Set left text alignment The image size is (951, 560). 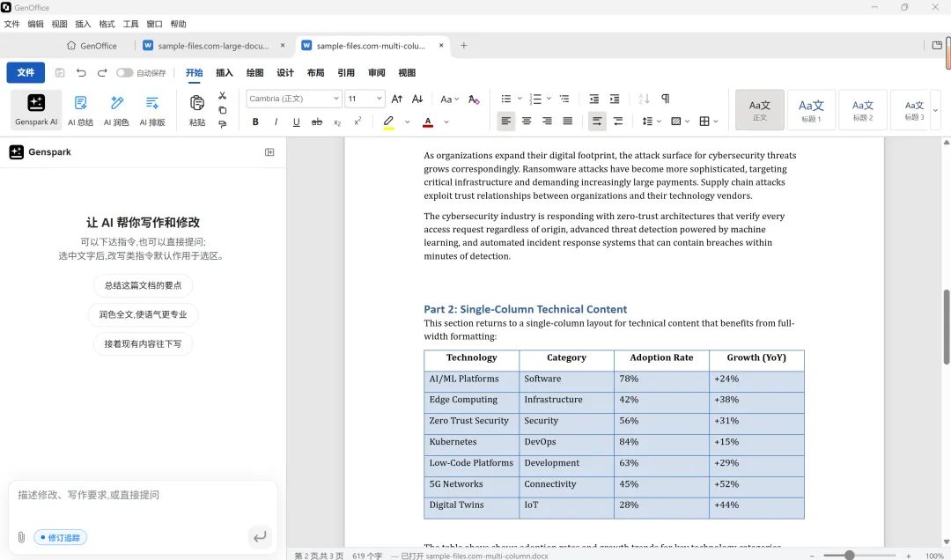(505, 122)
